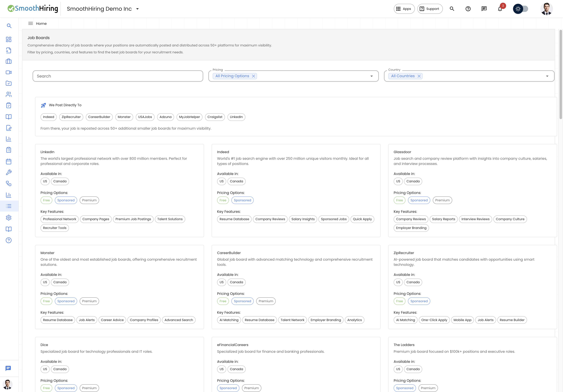Click the sidebar search magnifier icon

coord(9,26)
